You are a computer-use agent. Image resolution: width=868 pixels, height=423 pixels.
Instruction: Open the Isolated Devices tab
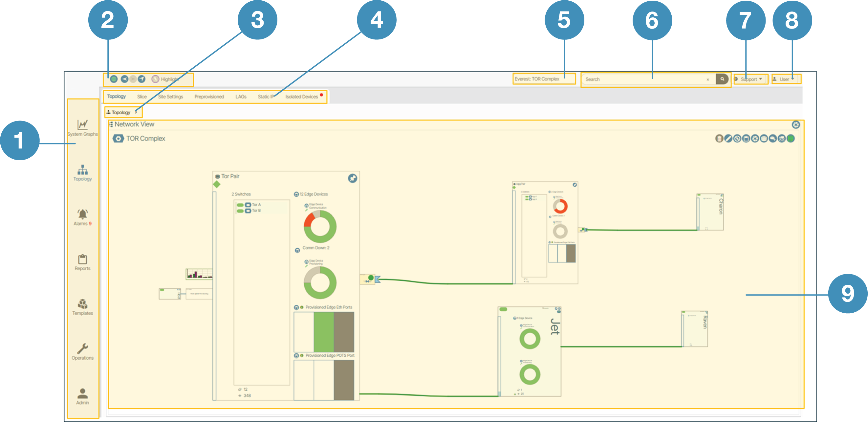[x=302, y=97]
